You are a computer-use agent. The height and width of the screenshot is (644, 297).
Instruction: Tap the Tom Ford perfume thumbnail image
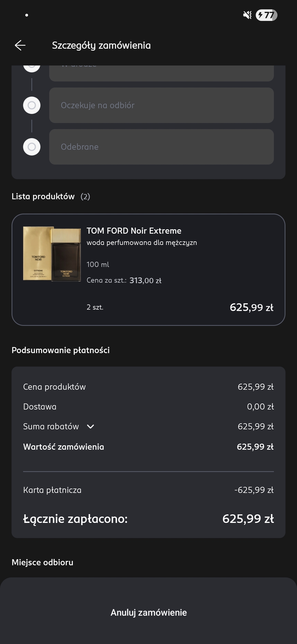pyautogui.click(x=52, y=254)
